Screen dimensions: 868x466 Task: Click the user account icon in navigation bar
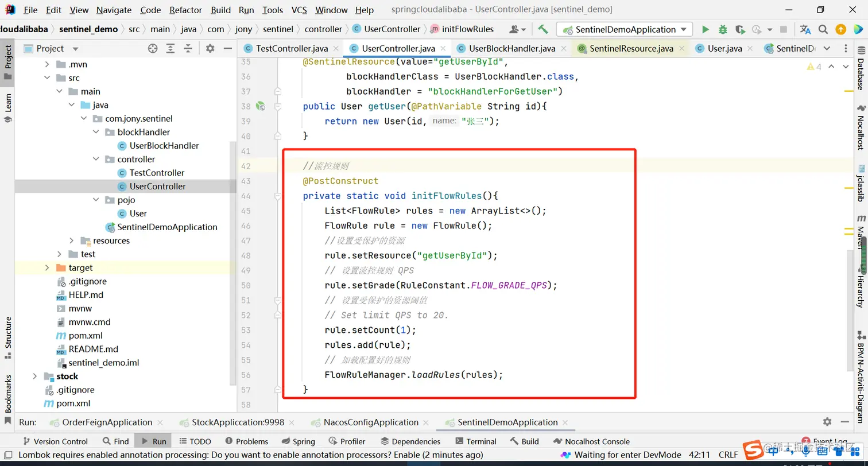(517, 29)
